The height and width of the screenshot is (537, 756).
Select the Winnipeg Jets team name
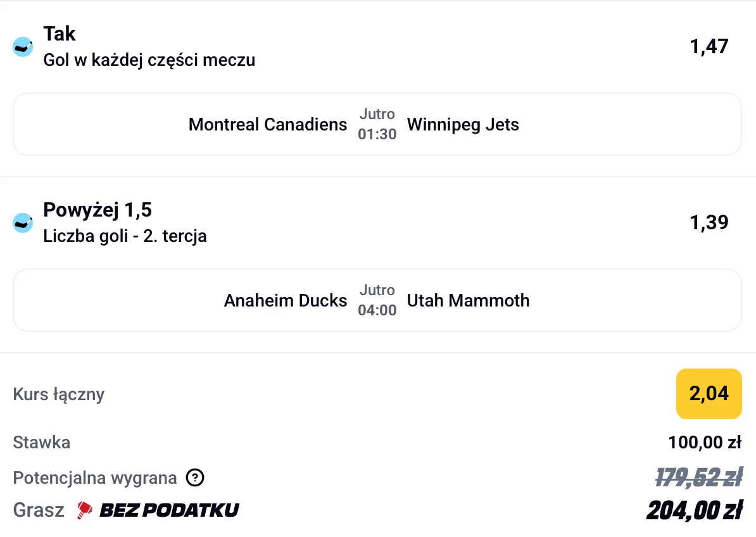pos(463,125)
